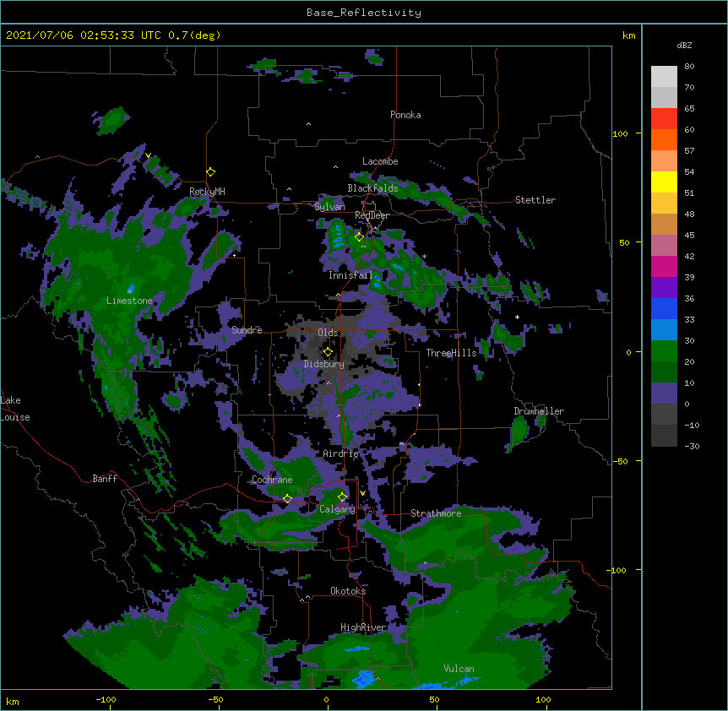
Task: Click the Lake Louise label
Action: click(x=15, y=409)
